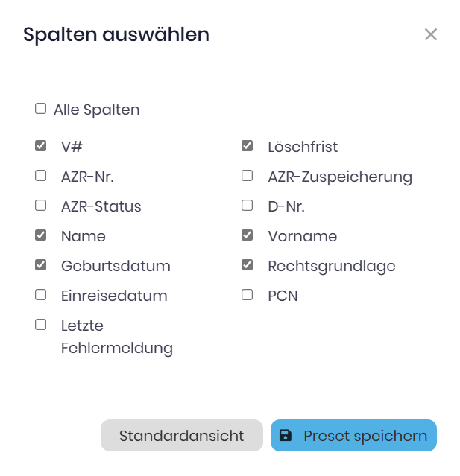Select the D-Nr. column checkbox

click(248, 206)
